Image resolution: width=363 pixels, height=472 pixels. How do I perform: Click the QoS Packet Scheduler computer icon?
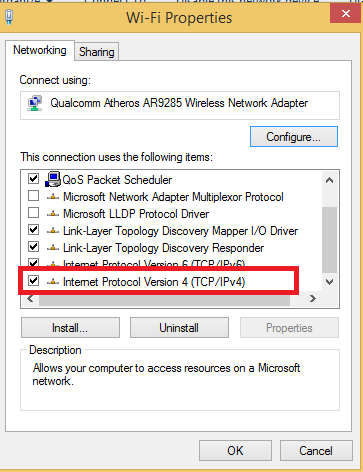(x=53, y=179)
